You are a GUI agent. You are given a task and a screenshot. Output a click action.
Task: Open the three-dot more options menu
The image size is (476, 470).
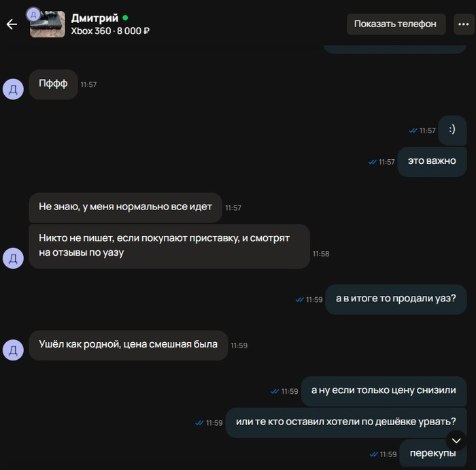click(464, 24)
